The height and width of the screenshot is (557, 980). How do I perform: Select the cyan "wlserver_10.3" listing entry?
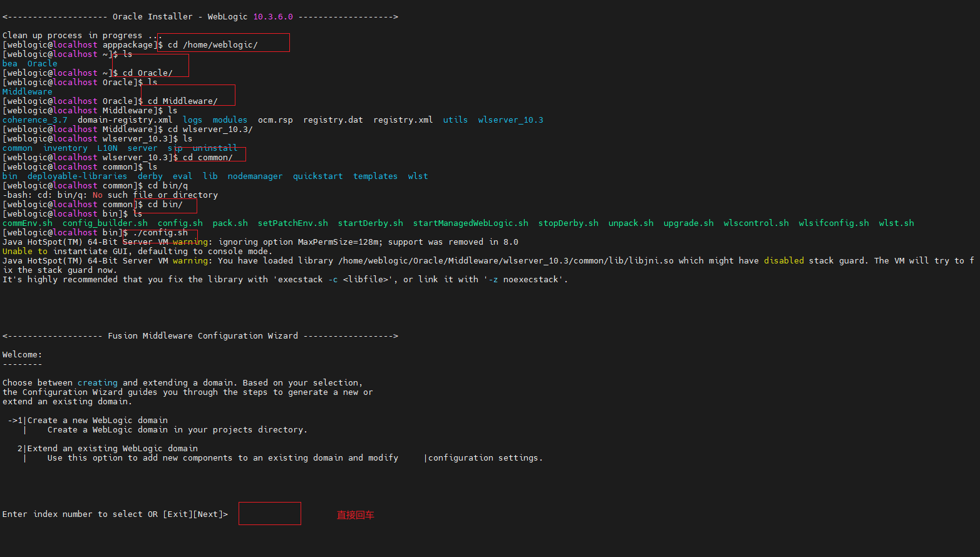(x=511, y=120)
